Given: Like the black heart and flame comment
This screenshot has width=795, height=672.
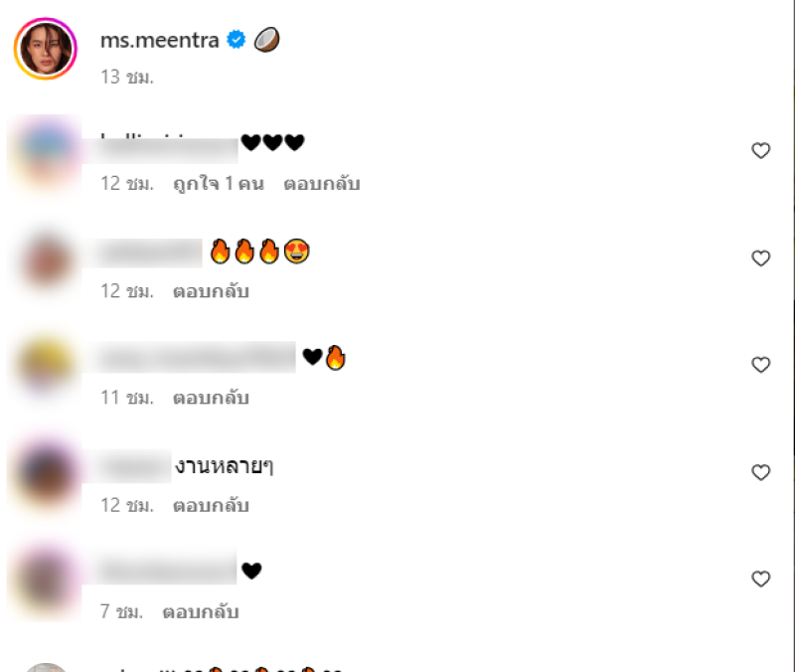Looking at the screenshot, I should click(x=760, y=365).
